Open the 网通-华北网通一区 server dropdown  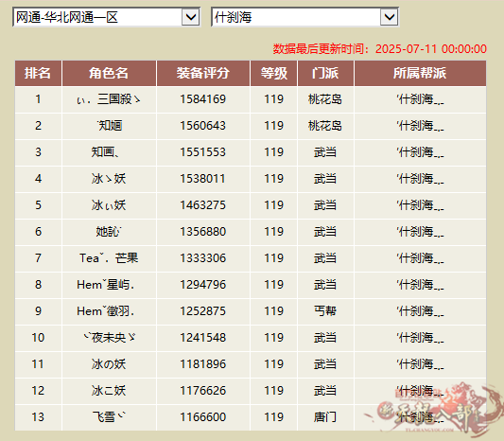click(107, 17)
